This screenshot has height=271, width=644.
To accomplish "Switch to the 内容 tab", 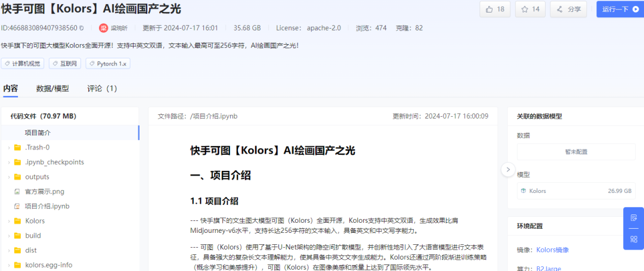I will 11,89.
